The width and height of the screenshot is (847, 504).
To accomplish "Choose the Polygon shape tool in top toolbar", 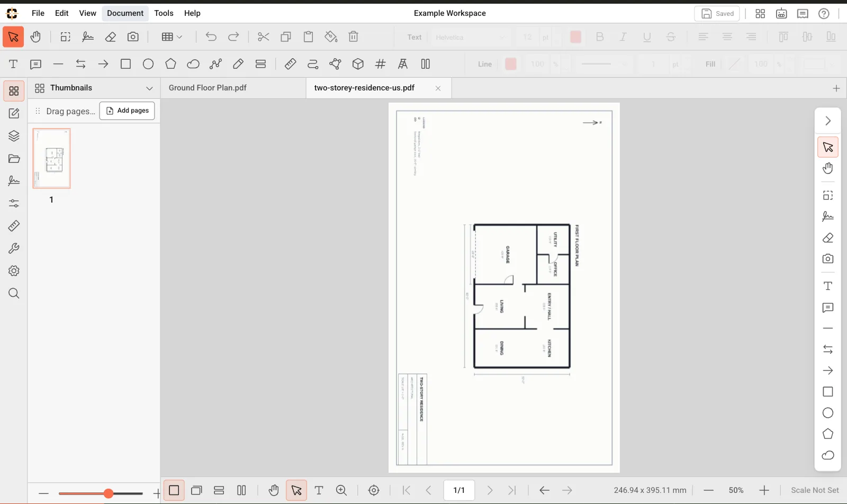I will (170, 64).
